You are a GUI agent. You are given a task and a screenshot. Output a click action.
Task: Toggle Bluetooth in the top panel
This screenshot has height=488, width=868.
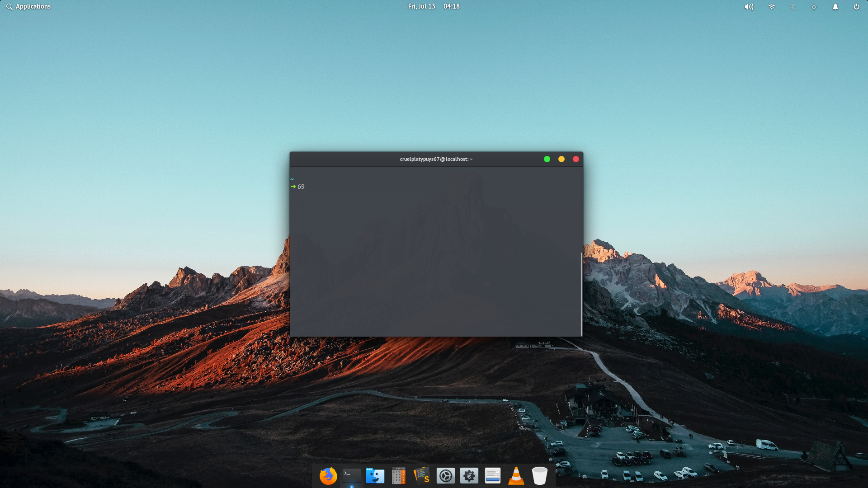coord(793,7)
